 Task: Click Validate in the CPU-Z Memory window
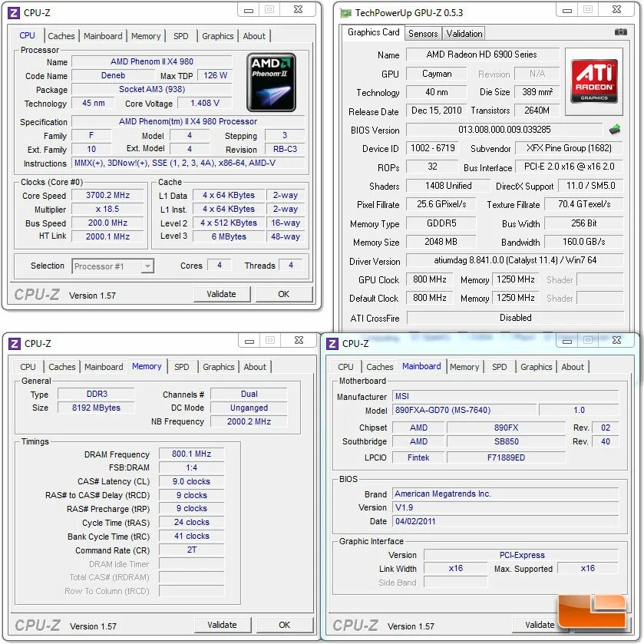pyautogui.click(x=222, y=625)
